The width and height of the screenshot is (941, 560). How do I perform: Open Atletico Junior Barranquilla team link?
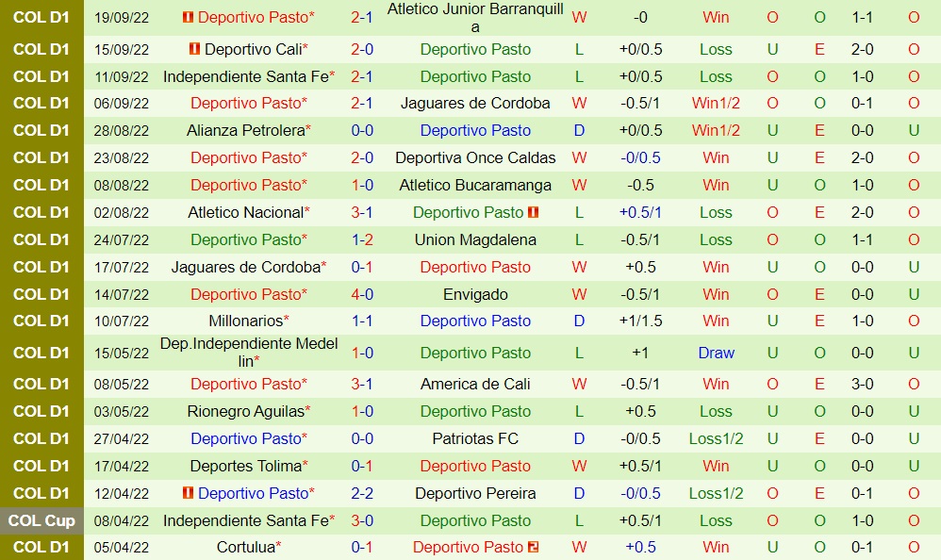coord(475,17)
